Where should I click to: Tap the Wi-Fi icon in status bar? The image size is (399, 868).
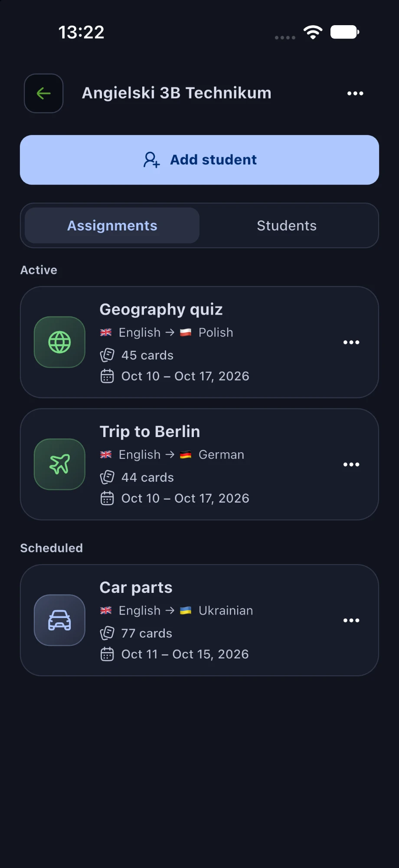click(x=313, y=32)
